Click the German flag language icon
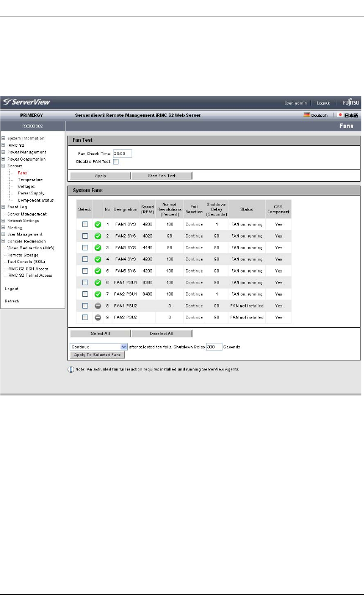The width and height of the screenshot is (364, 612). pos(306,115)
